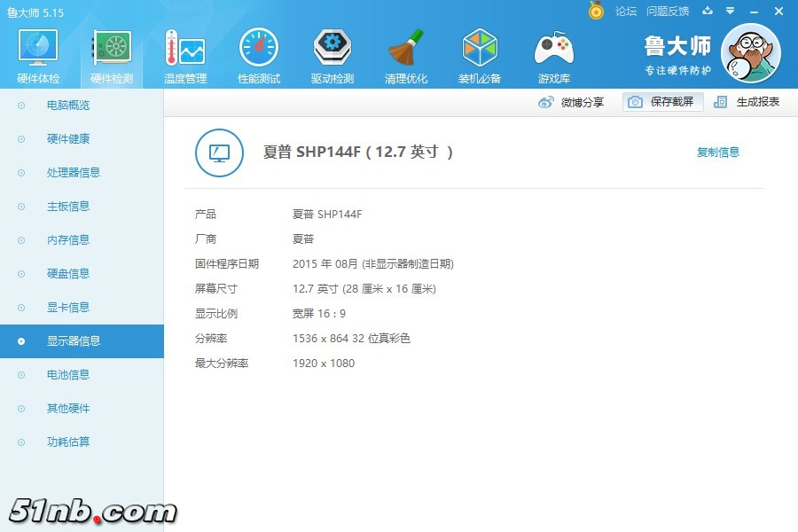Switch to 显卡信息 graphics card info
The height and width of the screenshot is (532, 798).
pyautogui.click(x=69, y=308)
